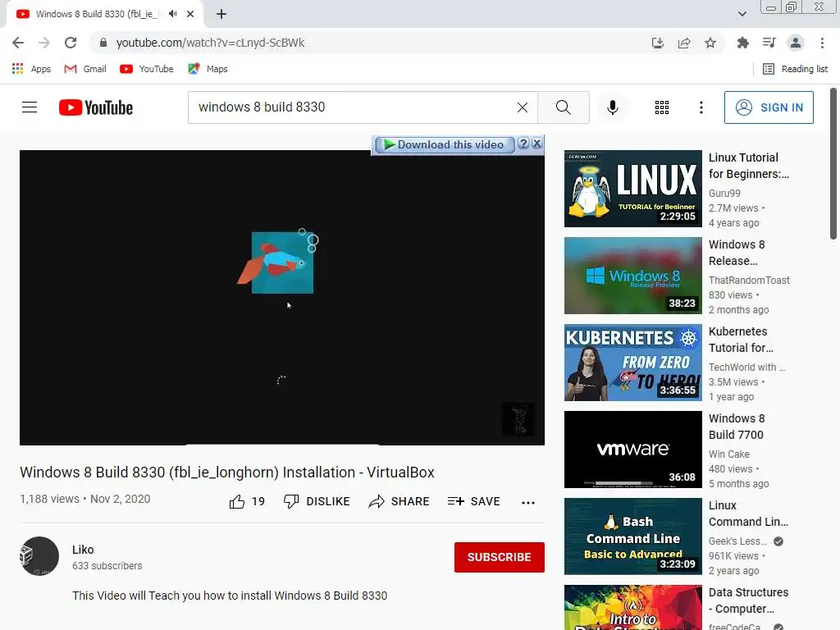Click the video description text

tap(230, 596)
